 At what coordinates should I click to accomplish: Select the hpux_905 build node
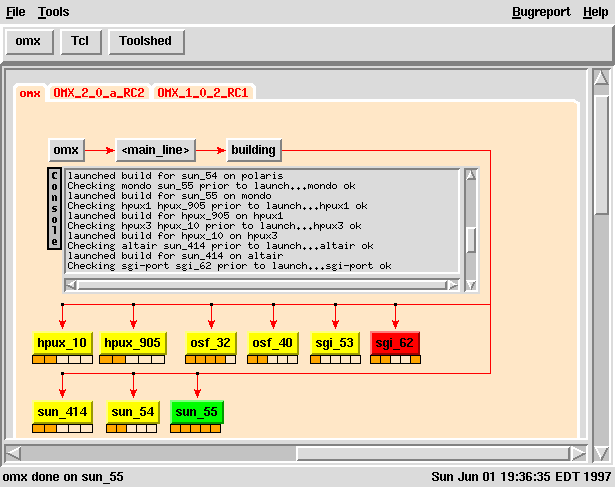pos(132,343)
